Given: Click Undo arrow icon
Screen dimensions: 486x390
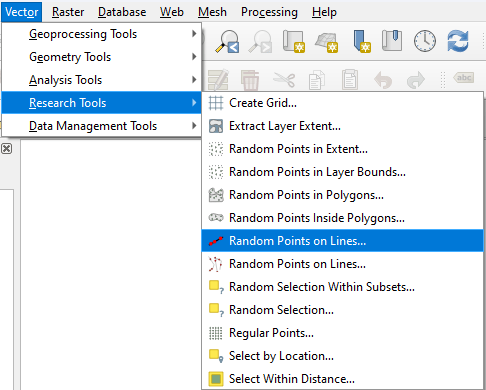Looking at the screenshot, I should [x=383, y=80].
